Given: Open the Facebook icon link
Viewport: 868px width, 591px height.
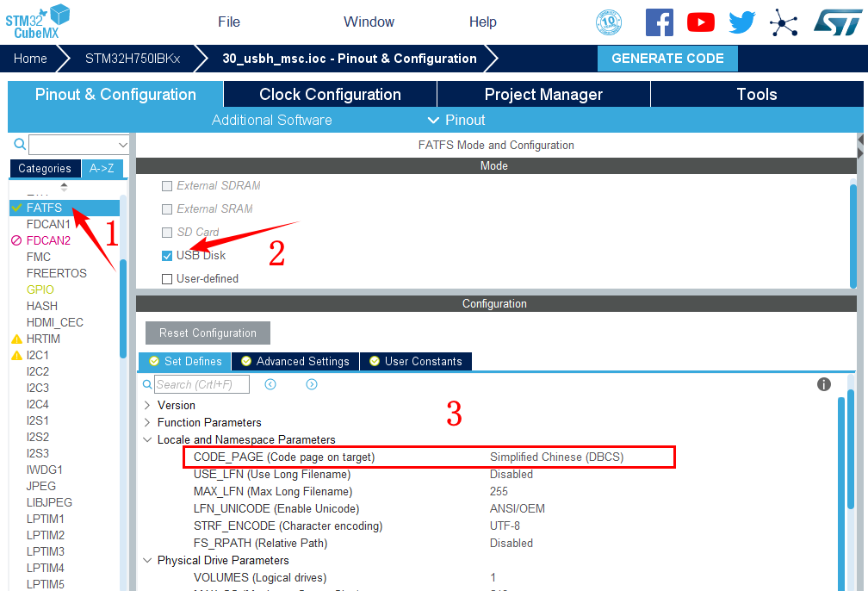Looking at the screenshot, I should point(659,22).
